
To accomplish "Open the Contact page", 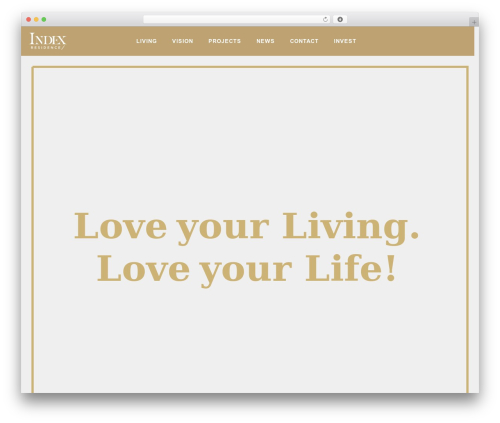I will pos(304,41).
